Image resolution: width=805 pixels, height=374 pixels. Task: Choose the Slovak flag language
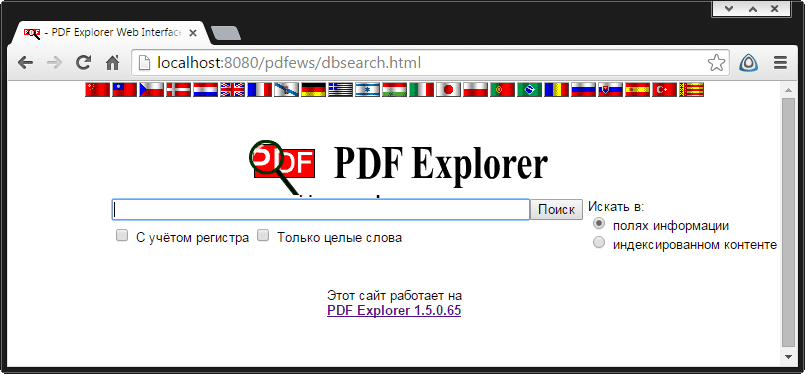(x=610, y=89)
